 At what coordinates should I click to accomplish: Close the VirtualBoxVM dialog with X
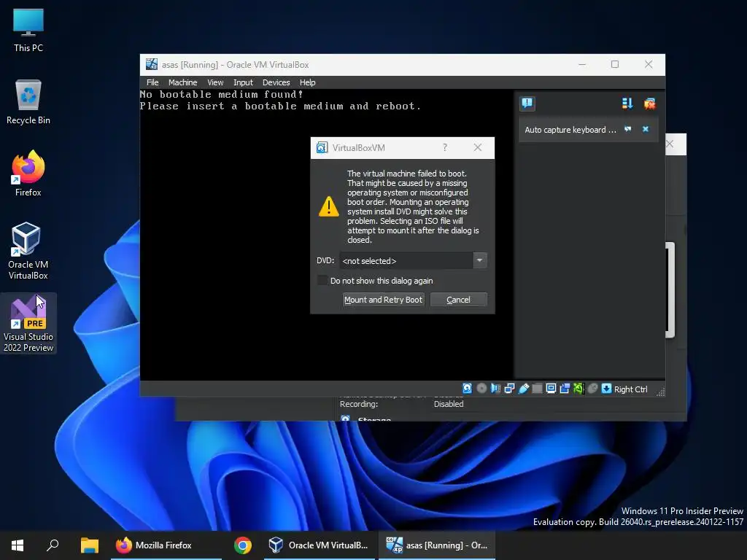478,147
